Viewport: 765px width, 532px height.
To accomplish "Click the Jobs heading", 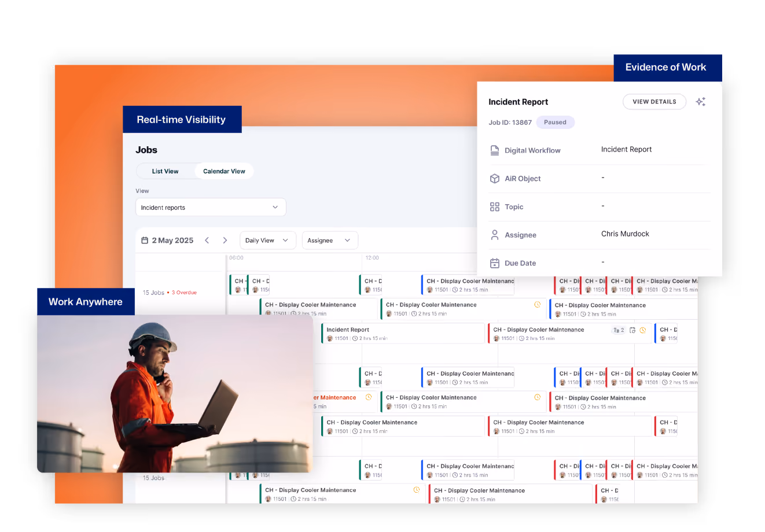I will [146, 150].
